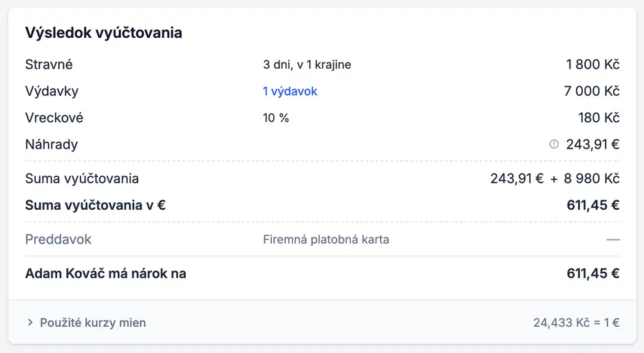Click the 180 Kč Vreckové amount

(x=599, y=118)
